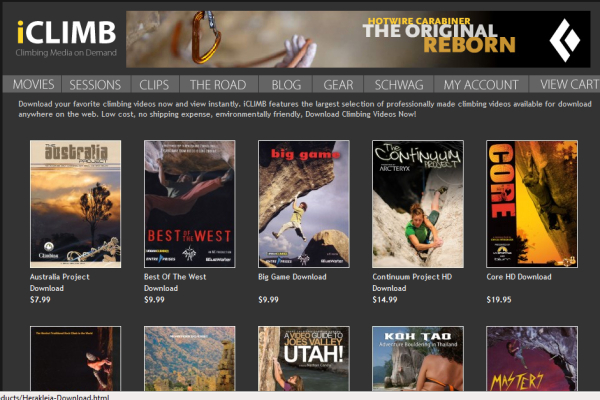The image size is (600, 400).
Task: Open Continuum Project HD Download link
Action: pyautogui.click(x=412, y=282)
